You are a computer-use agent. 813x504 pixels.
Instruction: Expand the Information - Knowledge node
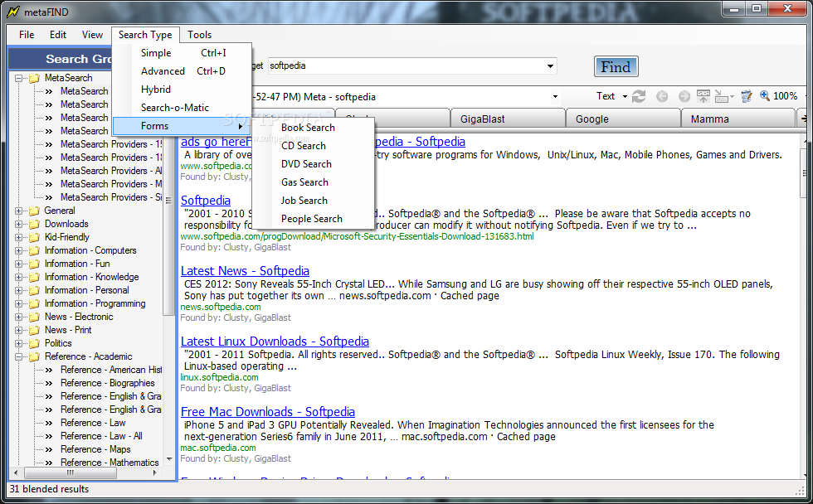[19, 277]
